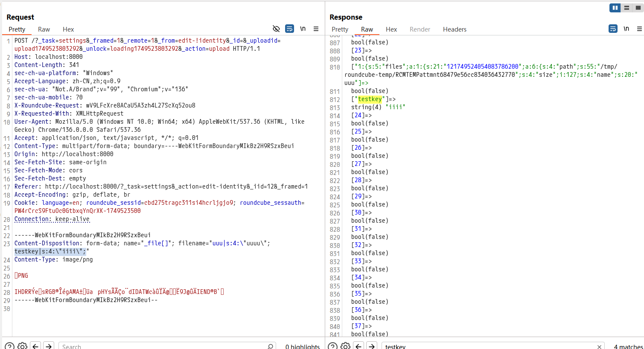
Task: Open Response Headers tab
Action: click(x=455, y=29)
